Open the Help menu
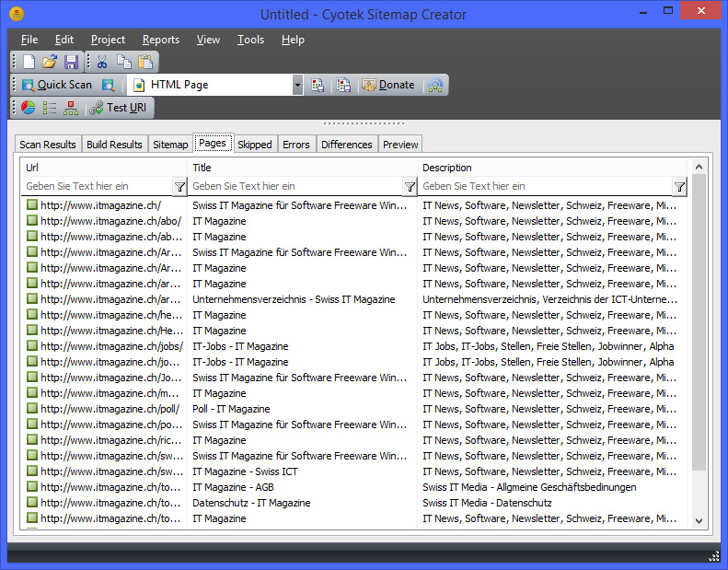The height and width of the screenshot is (570, 728). tap(293, 40)
